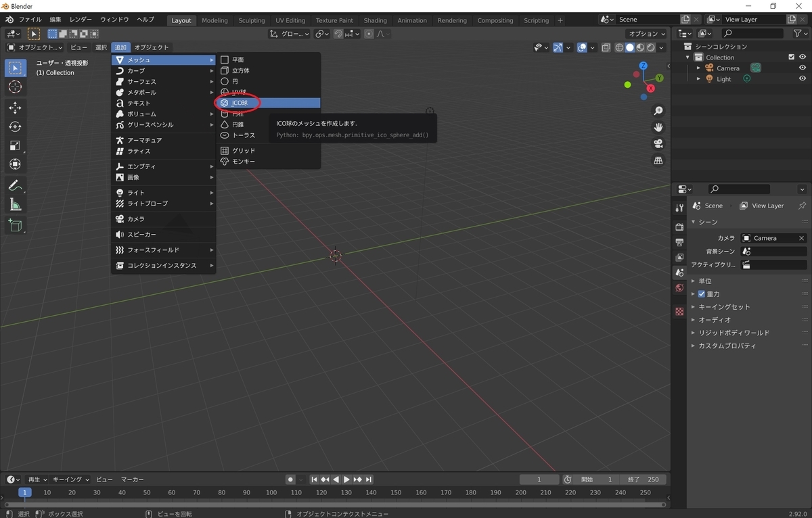Image resolution: width=812 pixels, height=518 pixels.
Task: Expand the リジッドボディワールド panel
Action: 734,333
